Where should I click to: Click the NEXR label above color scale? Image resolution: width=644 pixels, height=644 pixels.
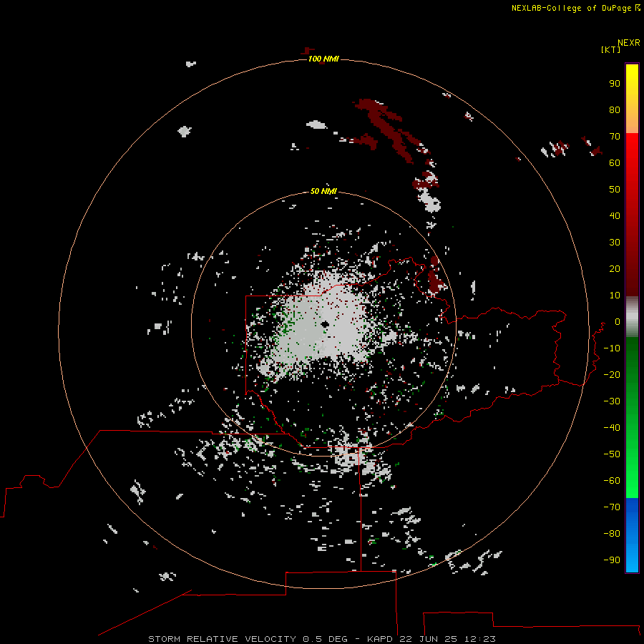629,43
